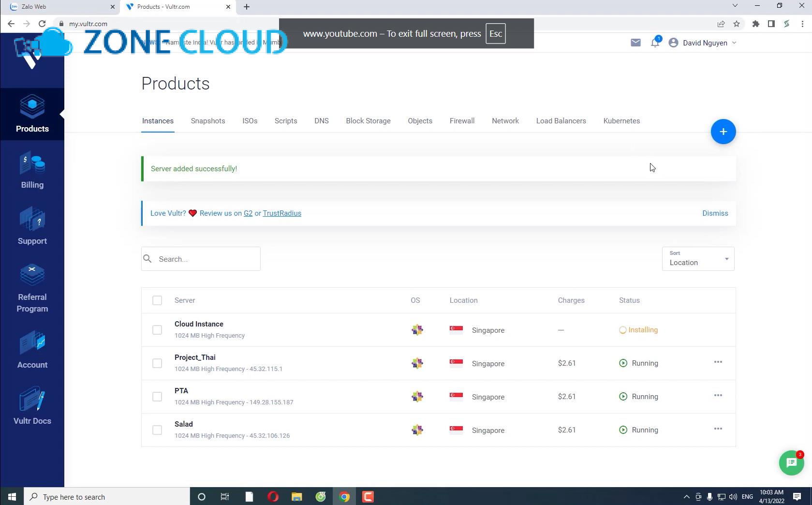This screenshot has width=812, height=505.
Task: Open the Billing section in sidebar
Action: click(32, 170)
